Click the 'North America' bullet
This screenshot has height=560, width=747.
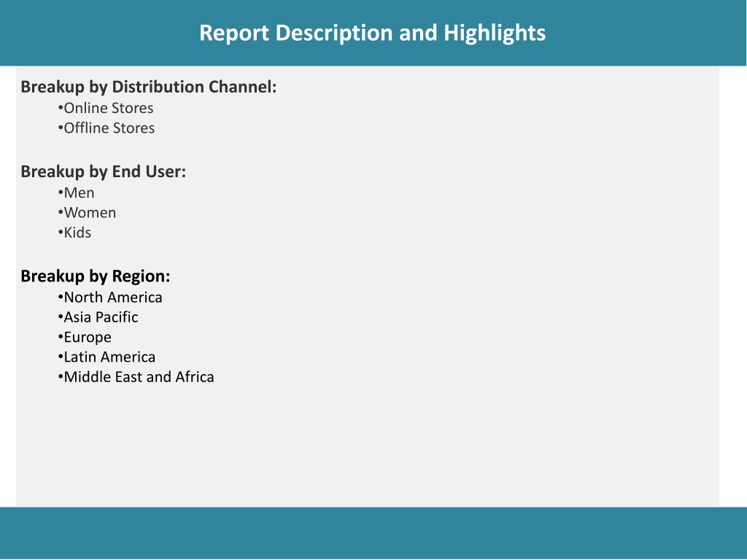click(x=110, y=297)
